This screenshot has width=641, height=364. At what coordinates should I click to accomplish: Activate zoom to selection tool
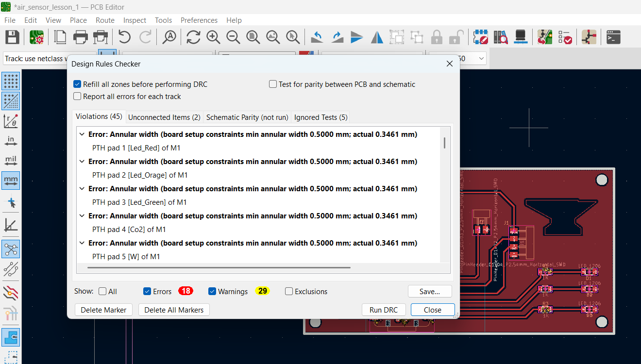coord(293,37)
